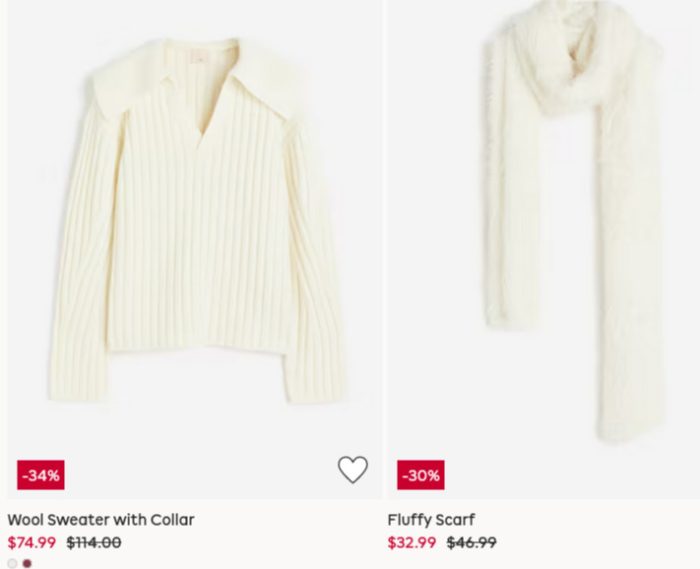Image resolution: width=700 pixels, height=569 pixels.
Task: Click the $32.99 scarf sale price
Action: 412,543
